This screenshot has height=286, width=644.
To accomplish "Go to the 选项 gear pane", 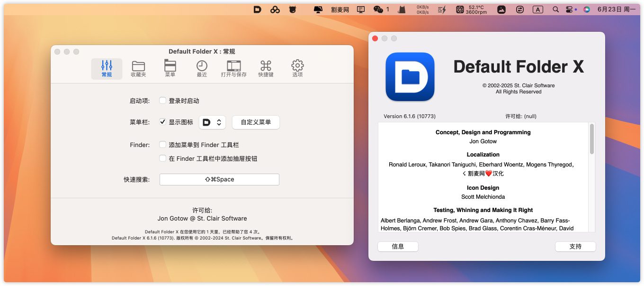I will click(x=297, y=69).
